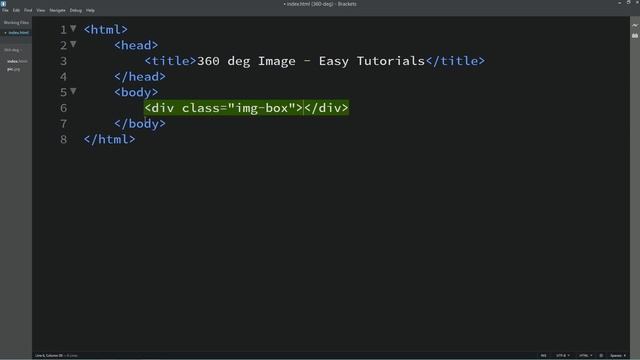This screenshot has height=360, width=640.
Task: Click the cursor position info in status bar
Action: (49, 356)
